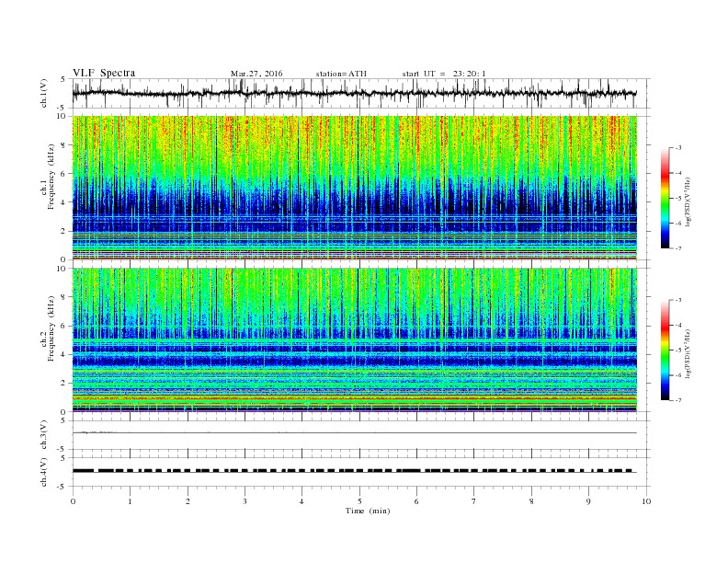Click the '8' kHz tick of ch.2 spectrogram
The height and width of the screenshot is (563, 728).
63,297
